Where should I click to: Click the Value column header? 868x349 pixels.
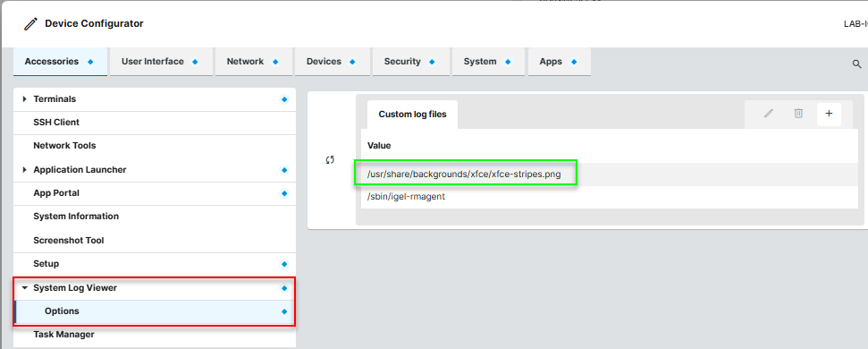tap(379, 146)
